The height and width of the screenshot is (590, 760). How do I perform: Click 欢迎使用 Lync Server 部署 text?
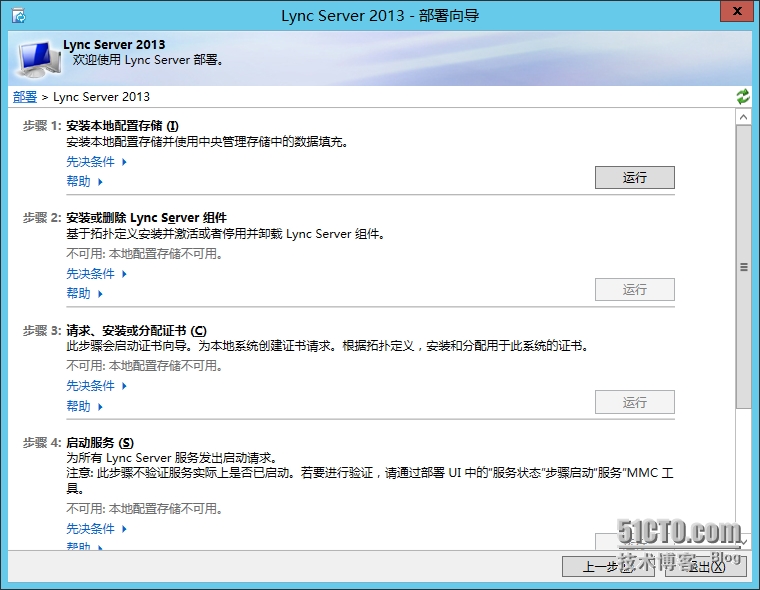point(148,60)
